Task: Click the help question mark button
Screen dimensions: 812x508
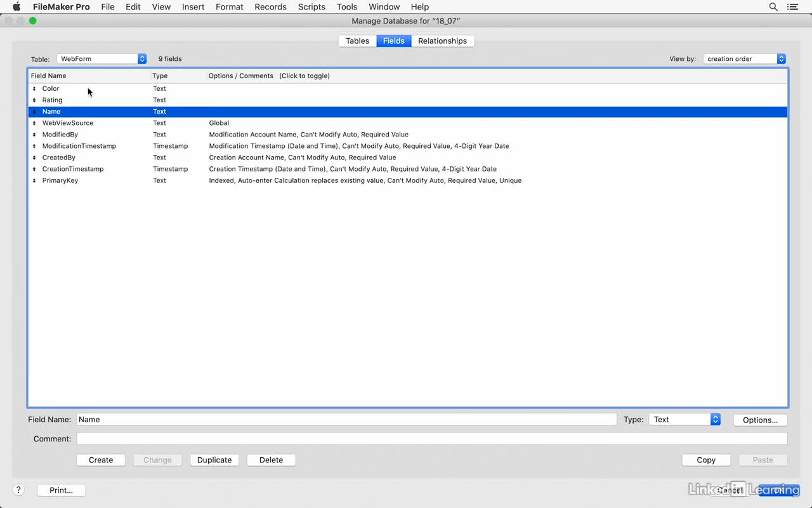Action: 18,490
